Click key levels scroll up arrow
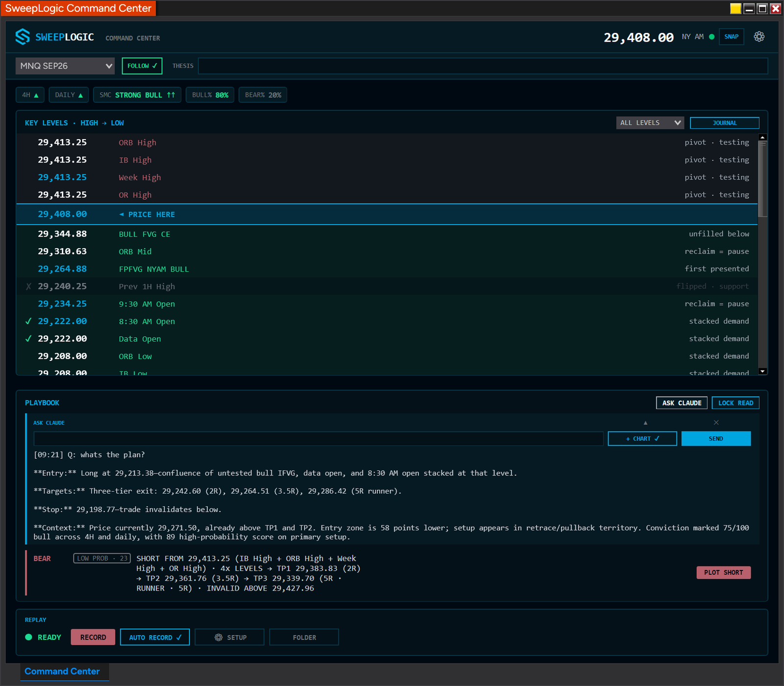The image size is (784, 686). coord(762,138)
